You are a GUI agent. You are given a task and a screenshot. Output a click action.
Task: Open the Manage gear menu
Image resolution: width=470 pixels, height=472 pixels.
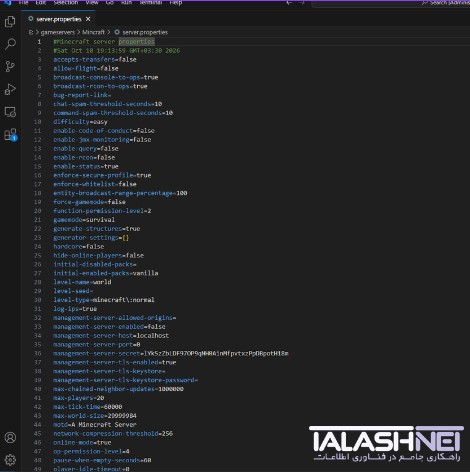tap(10, 460)
